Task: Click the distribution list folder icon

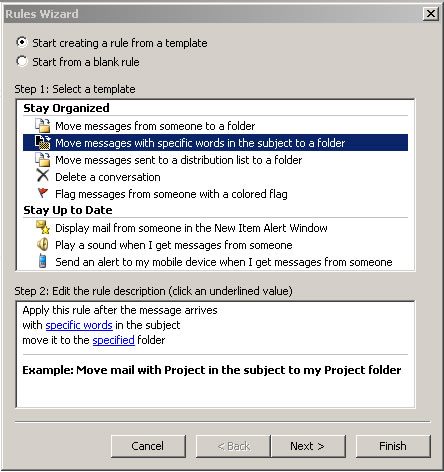Action: (42, 160)
